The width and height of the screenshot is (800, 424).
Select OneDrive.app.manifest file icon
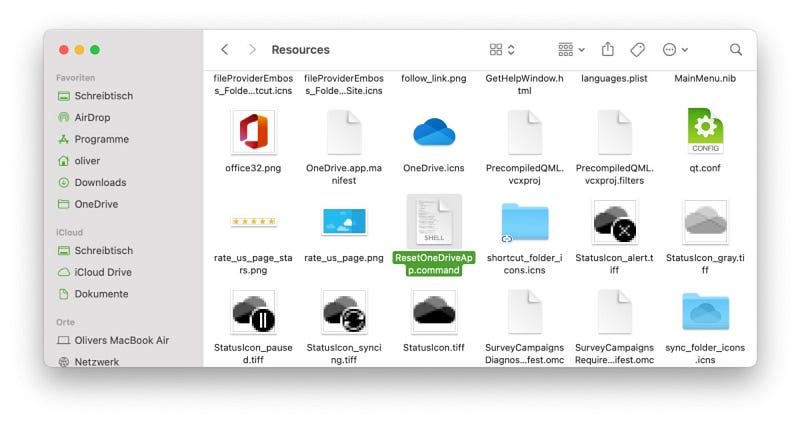(x=344, y=132)
